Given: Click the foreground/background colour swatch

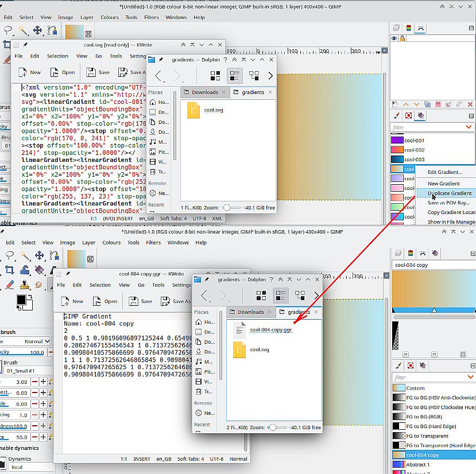Looking at the screenshot, I should pyautogui.click(x=24, y=302).
